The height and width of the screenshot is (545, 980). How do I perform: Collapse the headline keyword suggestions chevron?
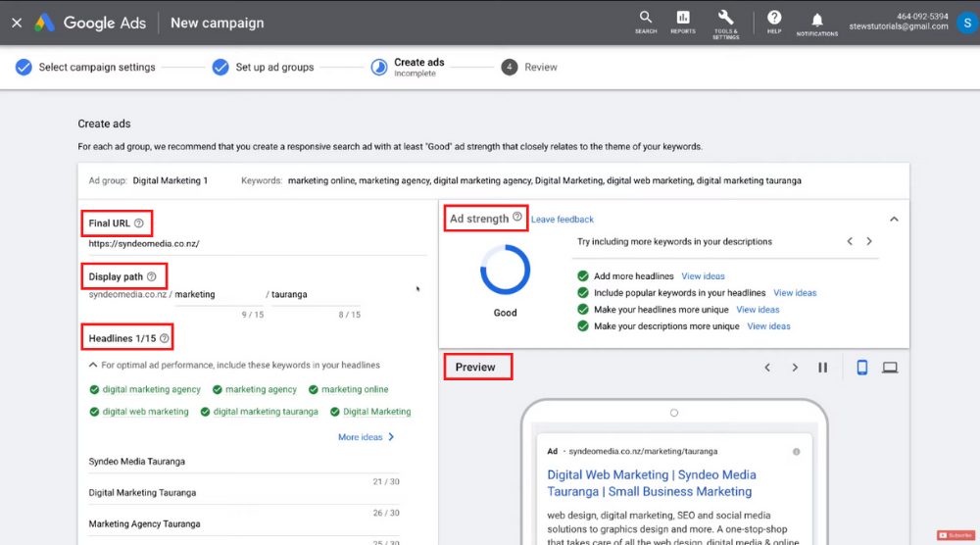coord(93,365)
